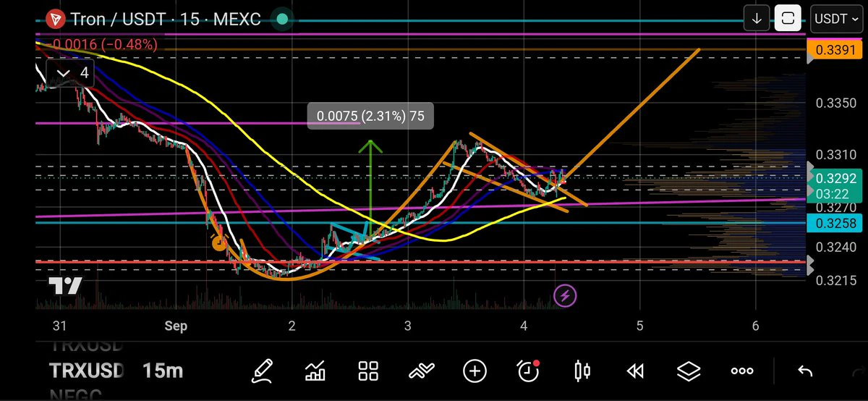Open the four-squares templates icon
This screenshot has height=401, width=868.
coord(369,371)
